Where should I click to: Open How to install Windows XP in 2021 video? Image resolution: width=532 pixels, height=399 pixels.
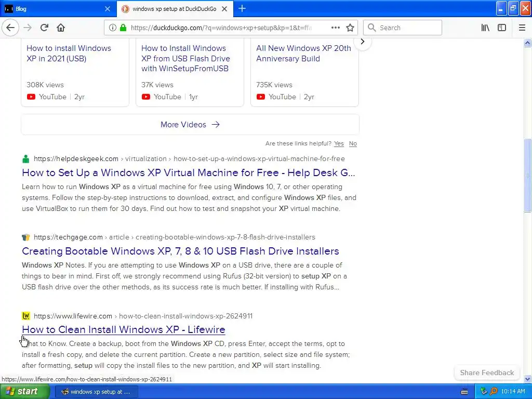(x=69, y=54)
